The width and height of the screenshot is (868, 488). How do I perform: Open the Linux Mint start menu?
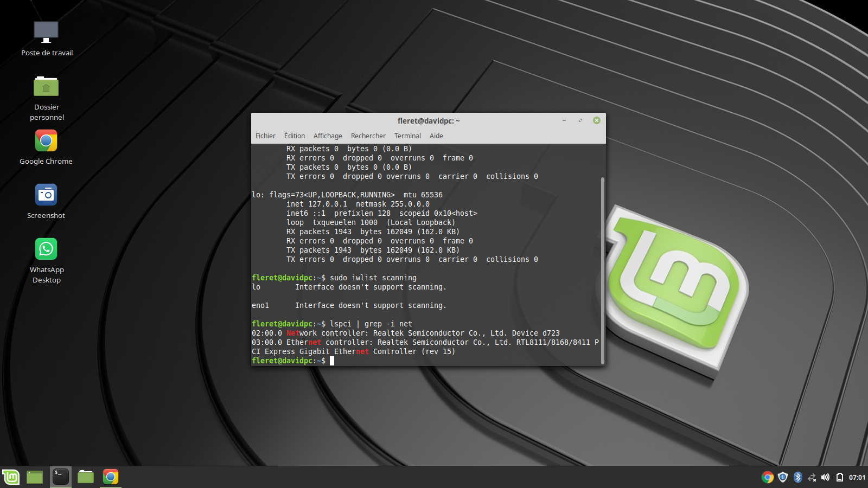[11, 477]
